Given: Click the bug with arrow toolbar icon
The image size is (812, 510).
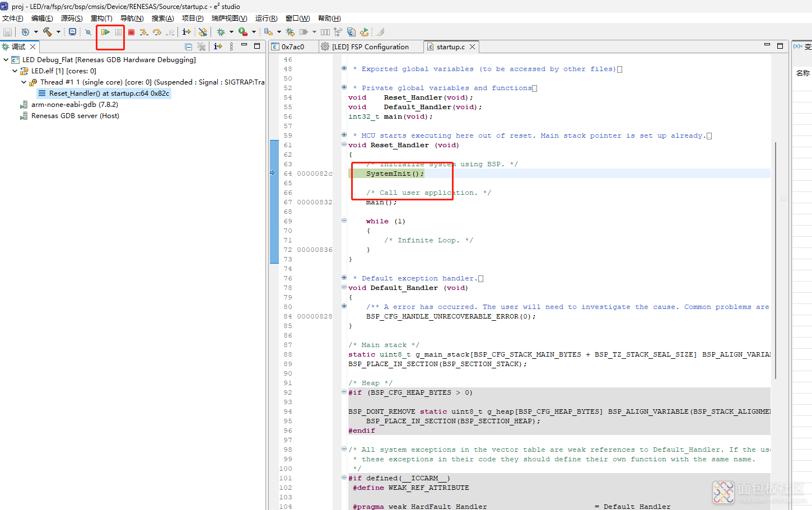Looking at the screenshot, I should click(290, 32).
